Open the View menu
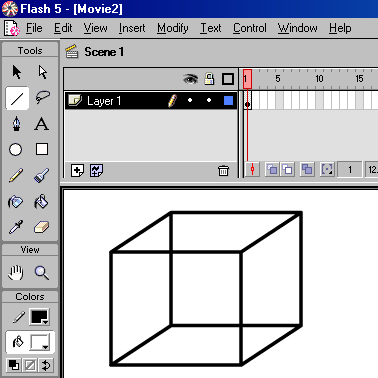This screenshot has height=378, width=378. tap(95, 28)
